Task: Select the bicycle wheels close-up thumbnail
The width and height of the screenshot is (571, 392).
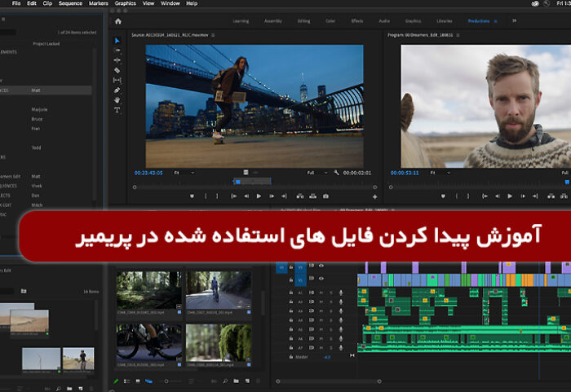Action: pyautogui.click(x=149, y=342)
